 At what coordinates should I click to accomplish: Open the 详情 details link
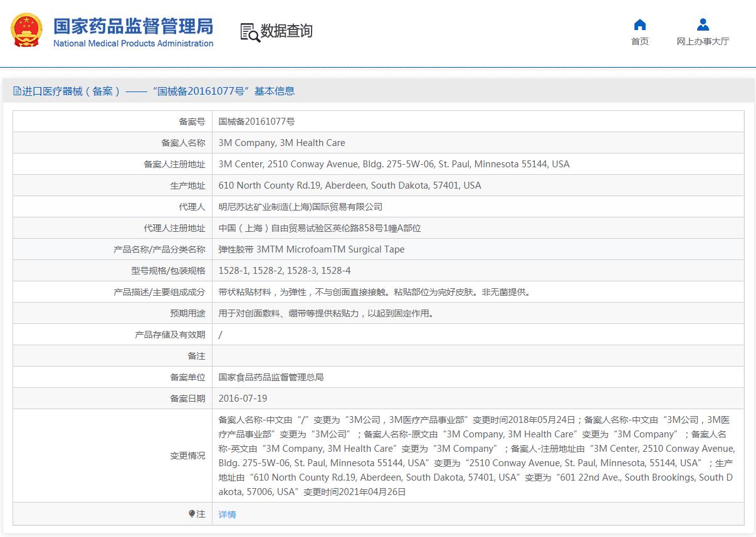(228, 514)
